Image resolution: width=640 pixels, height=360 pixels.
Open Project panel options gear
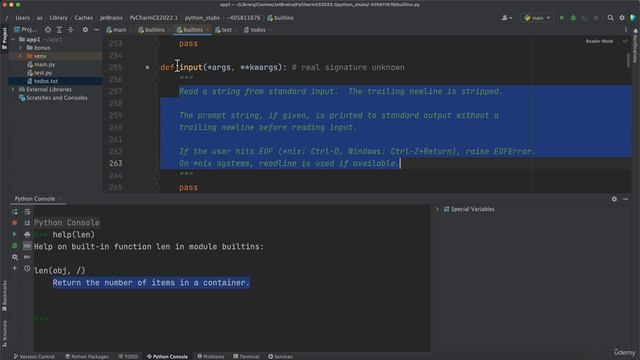click(85, 30)
